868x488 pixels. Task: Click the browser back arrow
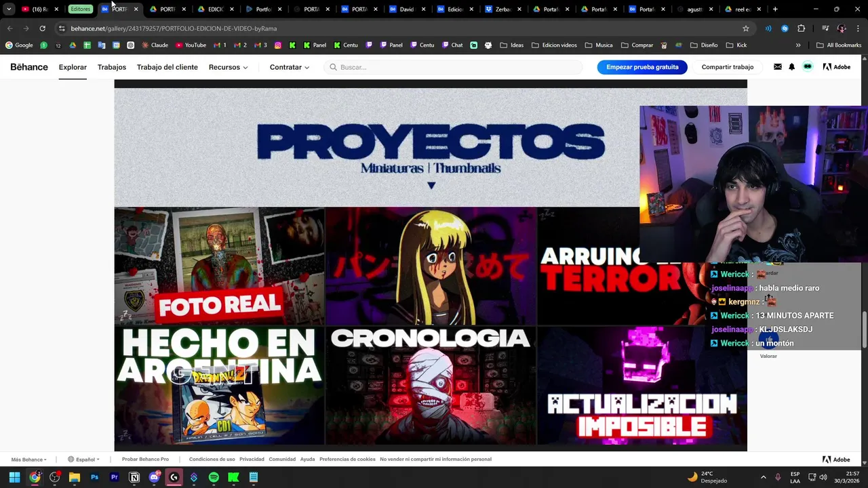pyautogui.click(x=9, y=28)
